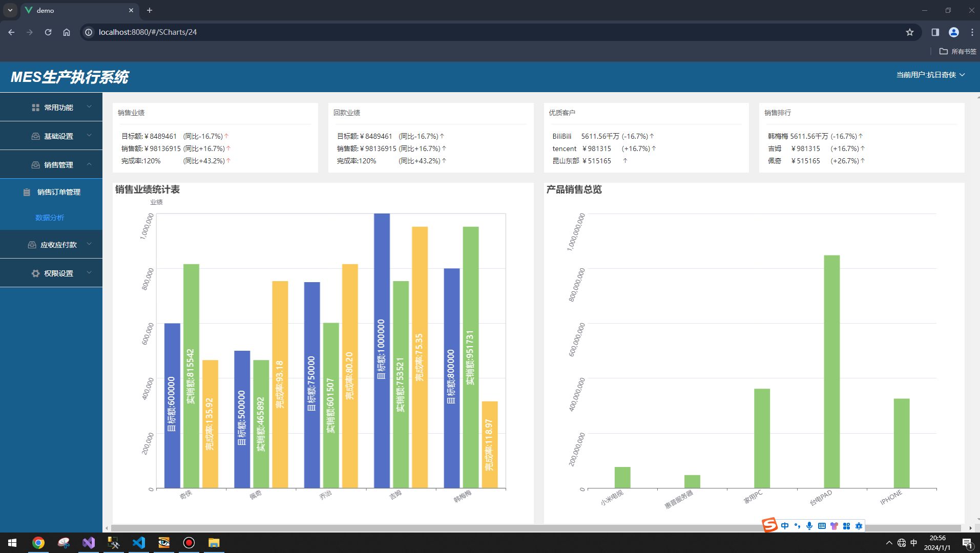Click the IPHONE green bar
Viewport: 980px width, 553px height.
(902, 443)
